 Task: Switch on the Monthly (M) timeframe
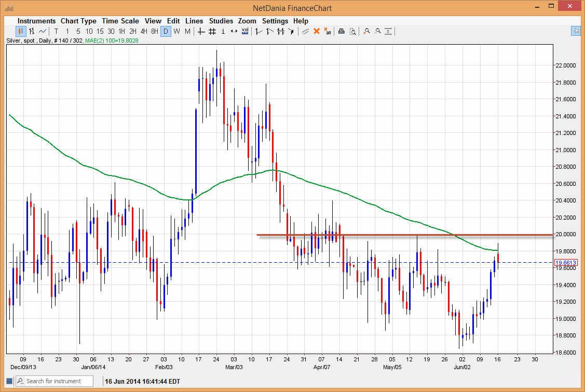tap(187, 31)
